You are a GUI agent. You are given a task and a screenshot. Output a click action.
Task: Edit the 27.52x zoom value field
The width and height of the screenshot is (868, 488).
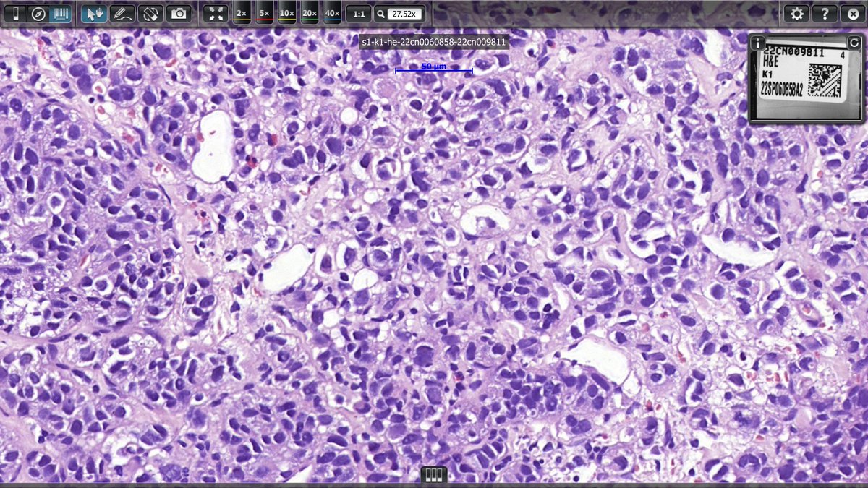point(405,14)
